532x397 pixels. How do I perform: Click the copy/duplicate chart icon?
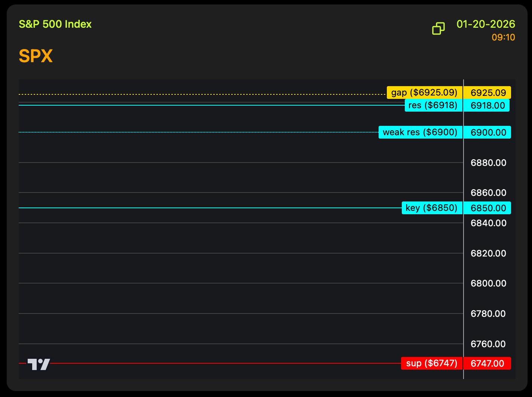pyautogui.click(x=438, y=28)
